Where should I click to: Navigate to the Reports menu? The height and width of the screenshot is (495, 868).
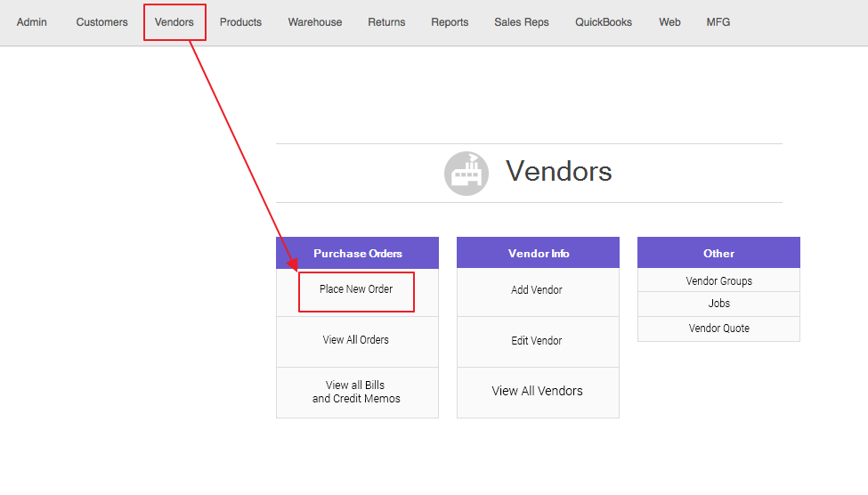coord(450,22)
